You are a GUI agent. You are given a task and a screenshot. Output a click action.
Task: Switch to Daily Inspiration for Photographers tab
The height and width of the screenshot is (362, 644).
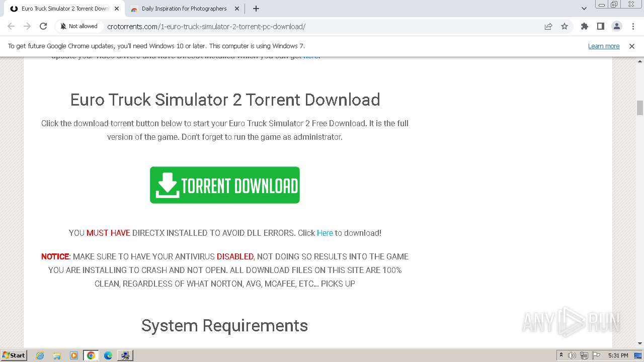(184, 9)
